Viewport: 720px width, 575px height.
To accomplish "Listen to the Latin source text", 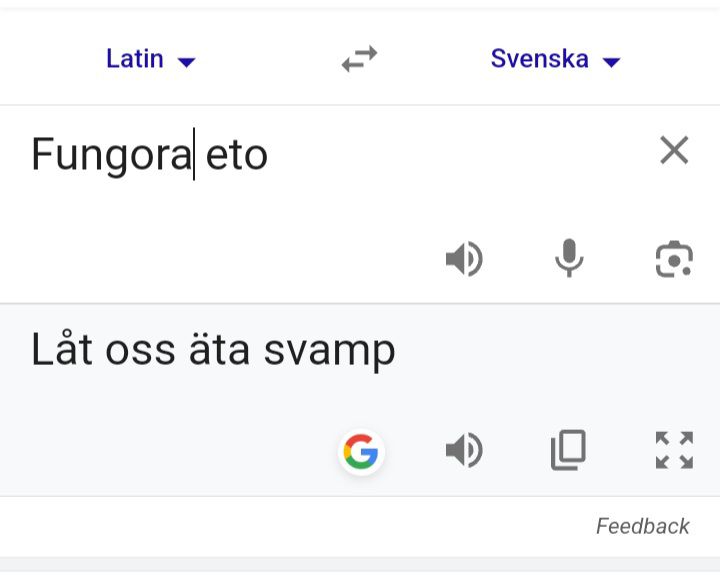I will click(464, 259).
